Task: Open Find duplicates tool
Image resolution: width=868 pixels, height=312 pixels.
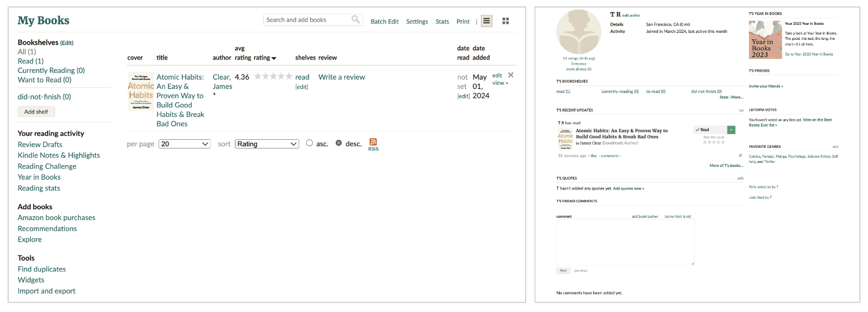Action: 42,269
